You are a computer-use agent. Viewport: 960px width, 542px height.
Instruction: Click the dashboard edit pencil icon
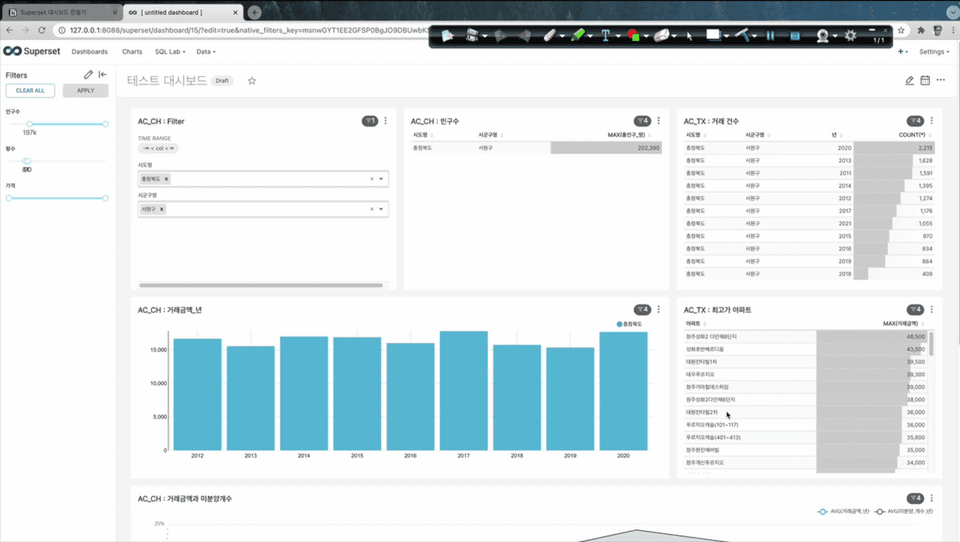pyautogui.click(x=909, y=80)
